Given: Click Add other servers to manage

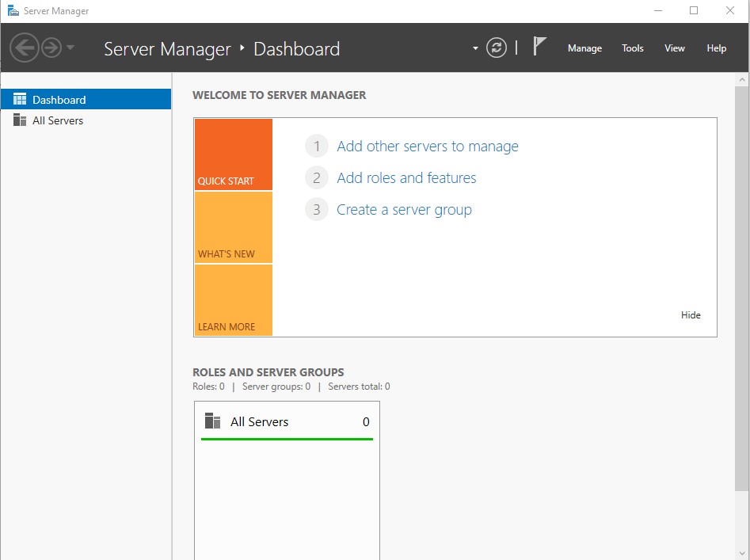Looking at the screenshot, I should (x=427, y=147).
